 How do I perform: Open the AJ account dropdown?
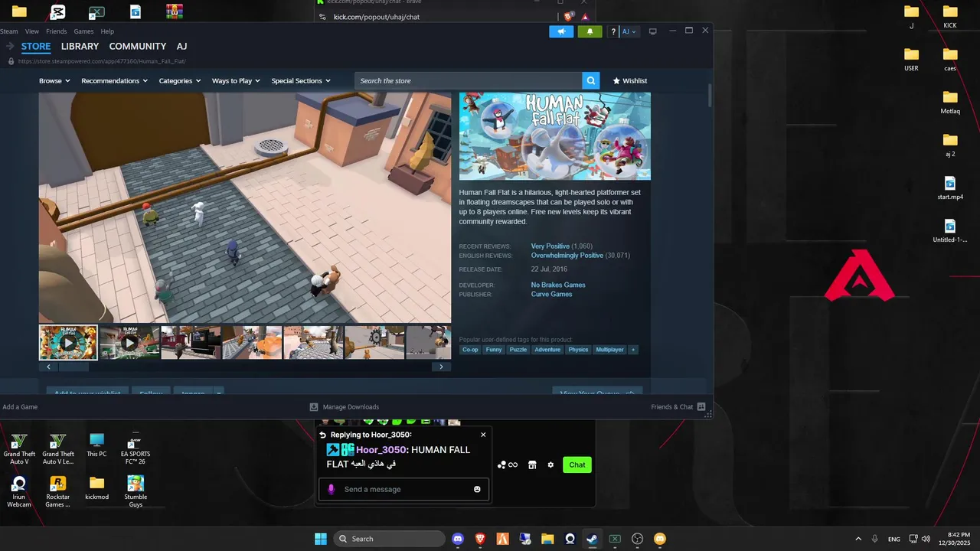click(x=629, y=31)
